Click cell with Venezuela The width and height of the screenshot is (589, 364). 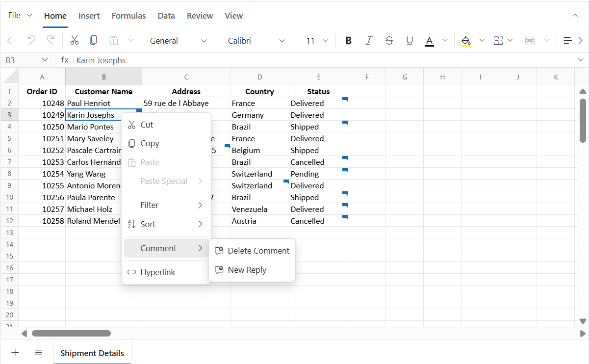pos(259,209)
